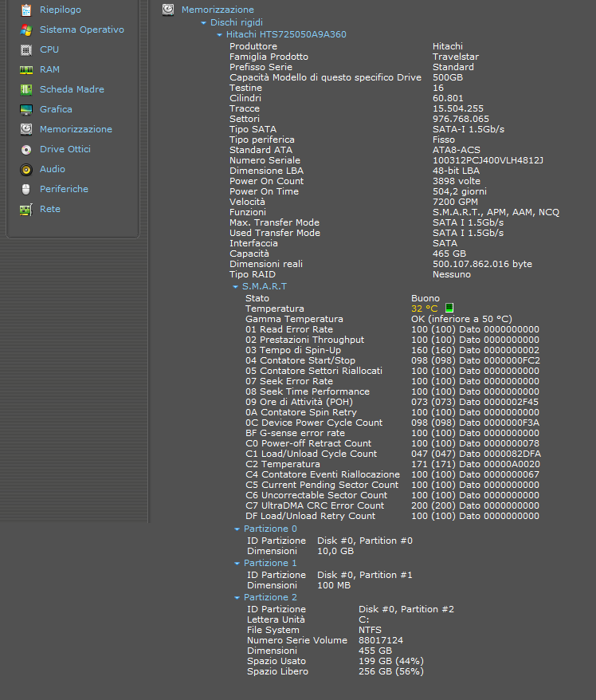Click the CPU chip icon
The height and width of the screenshot is (700, 596).
[26, 50]
